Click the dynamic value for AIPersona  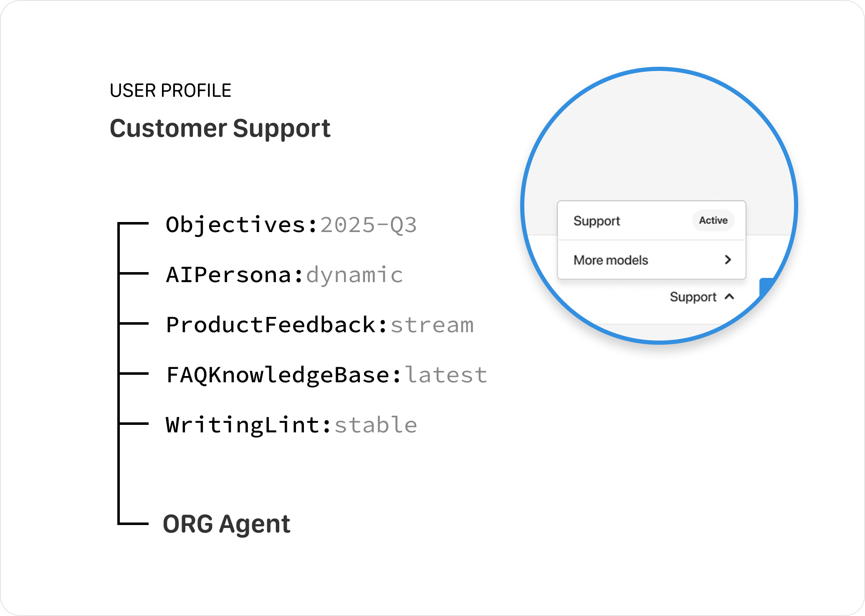[x=354, y=275]
